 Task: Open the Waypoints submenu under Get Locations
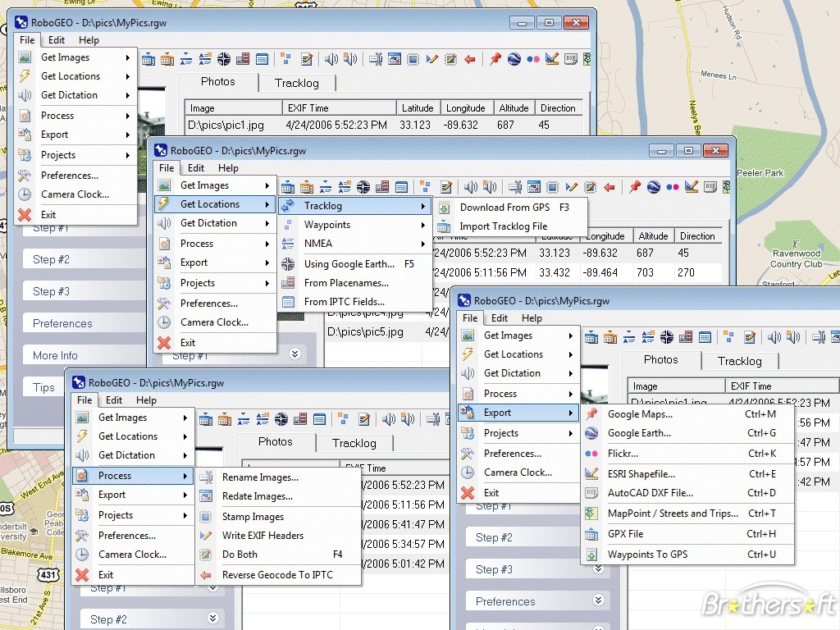354,225
